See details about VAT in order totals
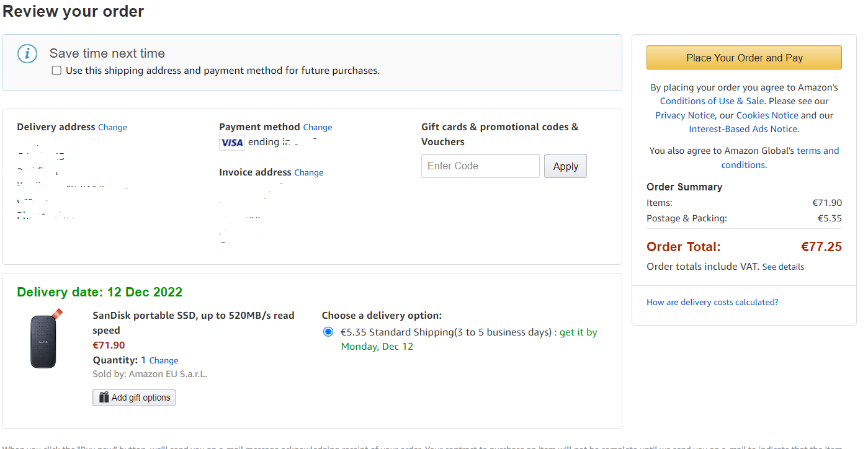 coord(783,267)
